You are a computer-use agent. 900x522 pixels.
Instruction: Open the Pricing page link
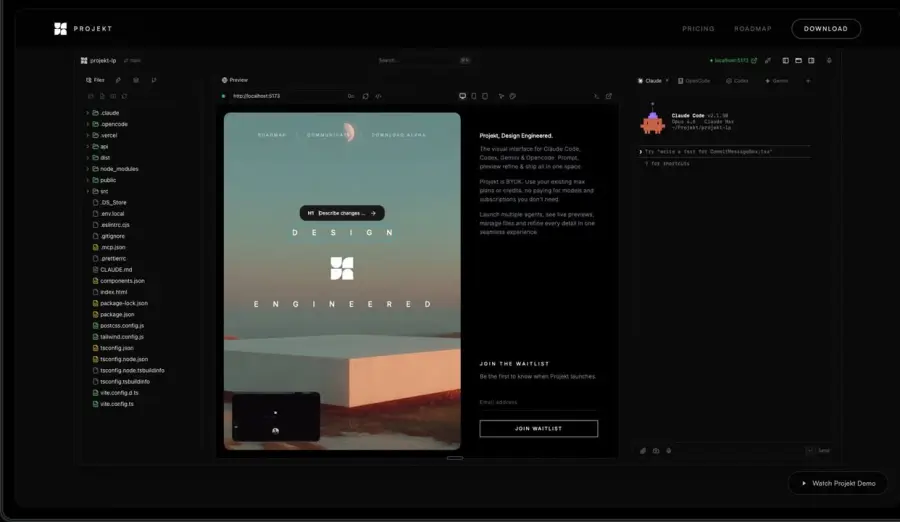pos(698,29)
